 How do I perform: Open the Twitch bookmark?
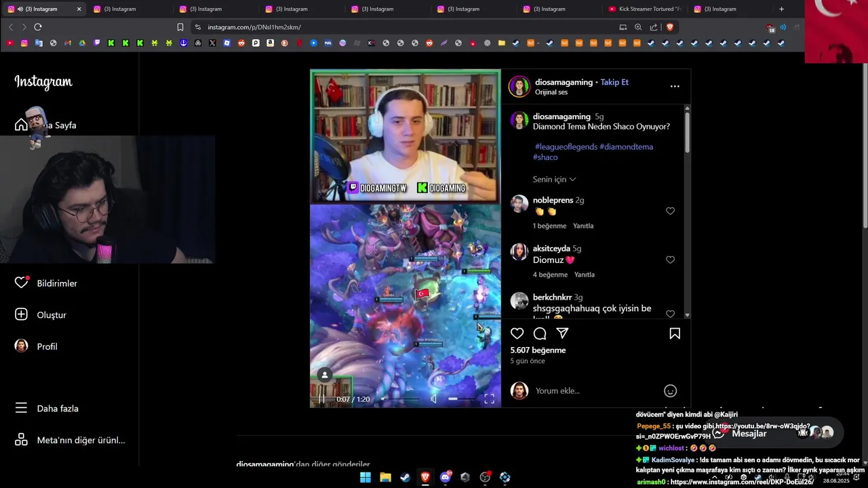point(97,43)
